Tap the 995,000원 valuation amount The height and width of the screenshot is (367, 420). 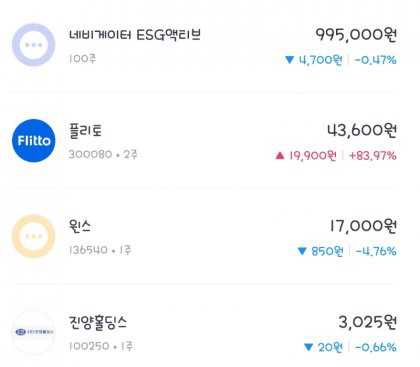click(x=356, y=35)
